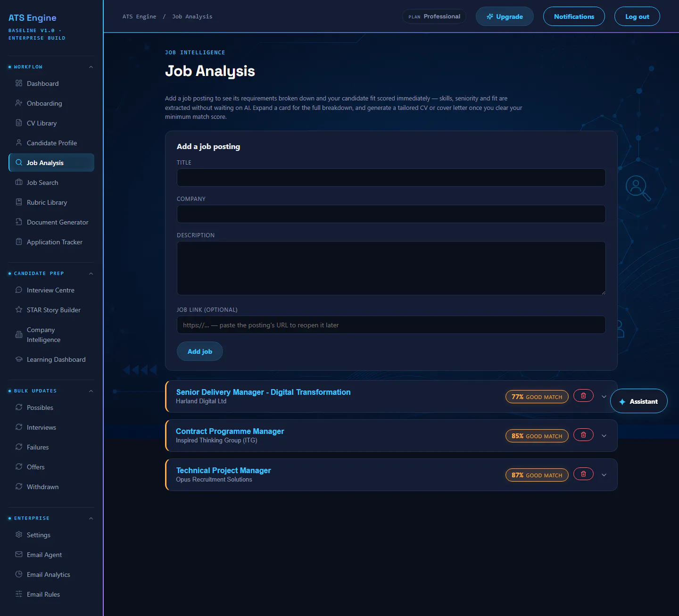
Task: Click the Interview Centre chat icon
Action: pyautogui.click(x=19, y=290)
